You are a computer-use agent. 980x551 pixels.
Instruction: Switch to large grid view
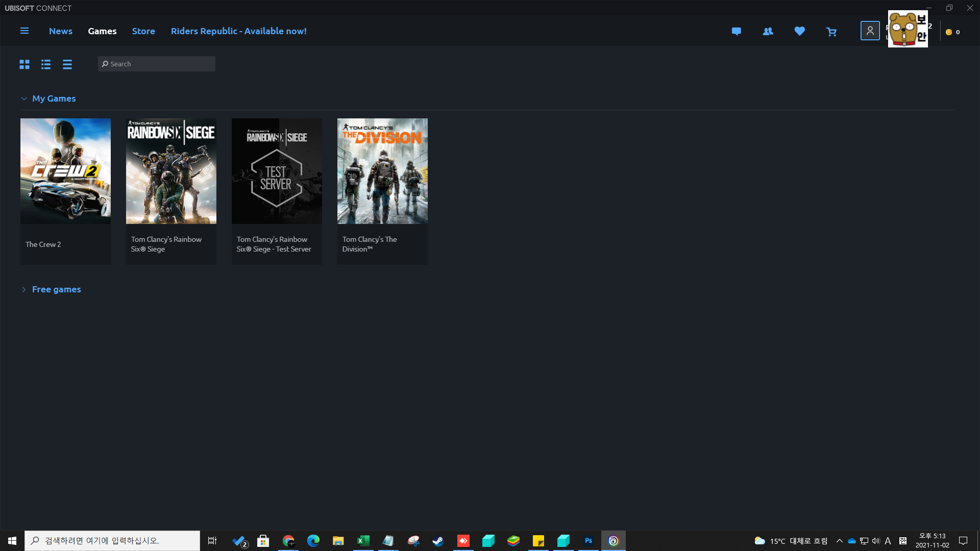24,64
